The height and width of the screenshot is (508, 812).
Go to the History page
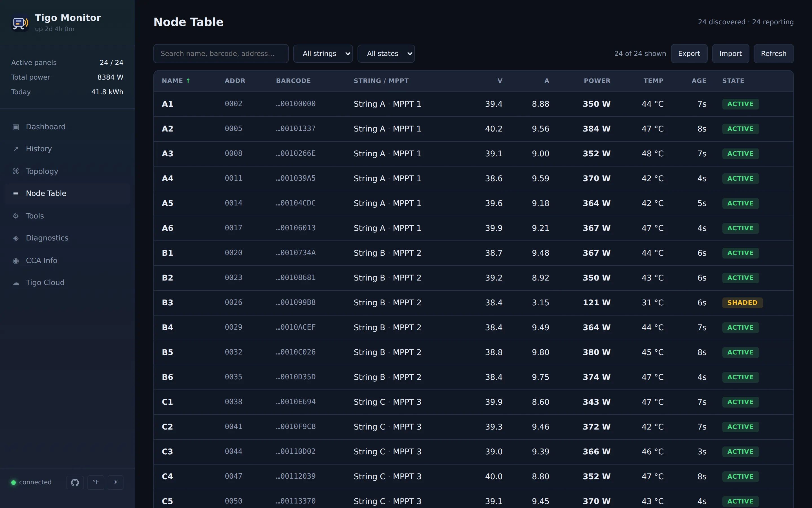tap(67, 149)
